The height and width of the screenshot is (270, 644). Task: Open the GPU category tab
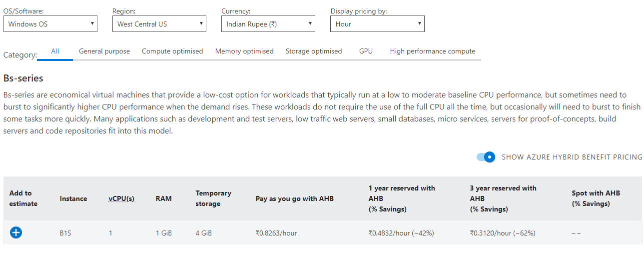[366, 51]
